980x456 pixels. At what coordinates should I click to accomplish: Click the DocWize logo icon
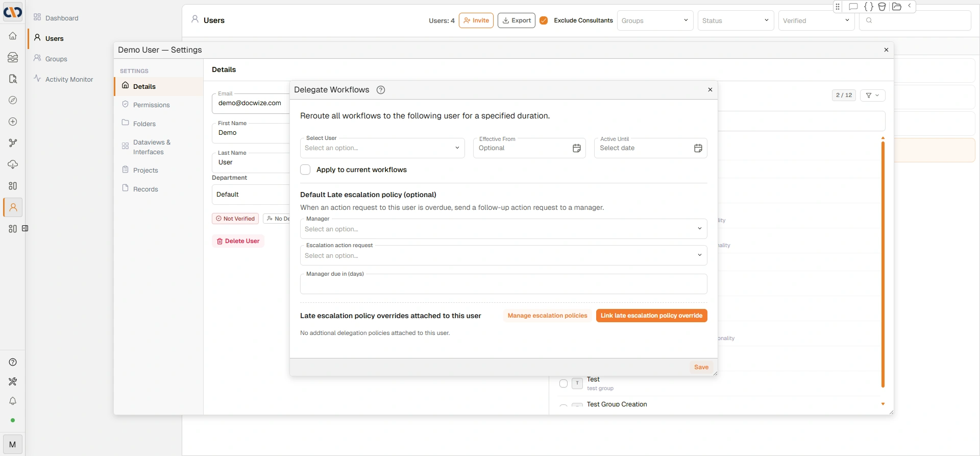pyautogui.click(x=13, y=11)
